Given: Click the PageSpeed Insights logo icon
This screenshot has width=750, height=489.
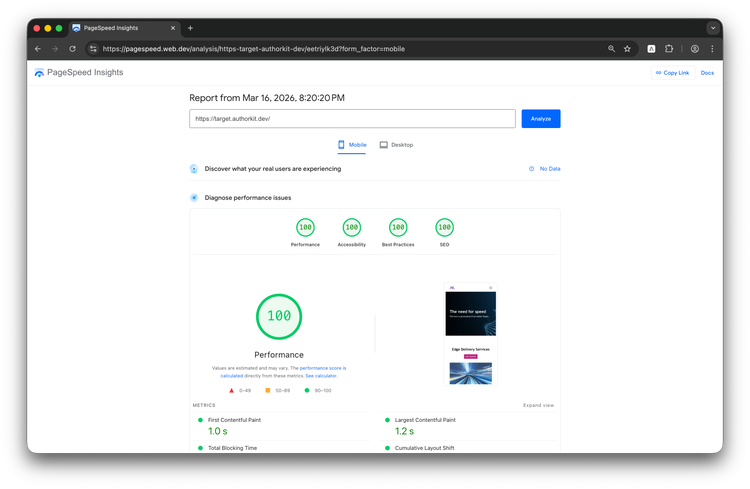Looking at the screenshot, I should [39, 73].
